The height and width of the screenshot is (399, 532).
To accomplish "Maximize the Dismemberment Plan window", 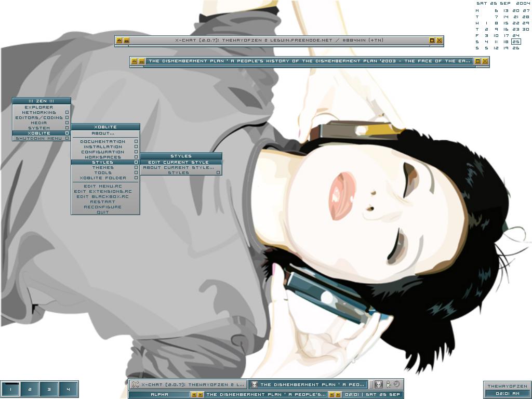I will coord(478,61).
